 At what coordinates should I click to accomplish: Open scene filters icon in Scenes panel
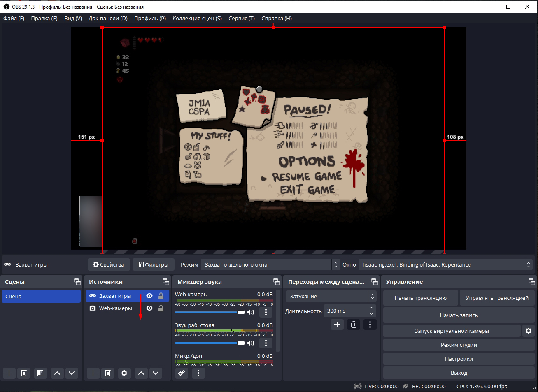pos(40,373)
